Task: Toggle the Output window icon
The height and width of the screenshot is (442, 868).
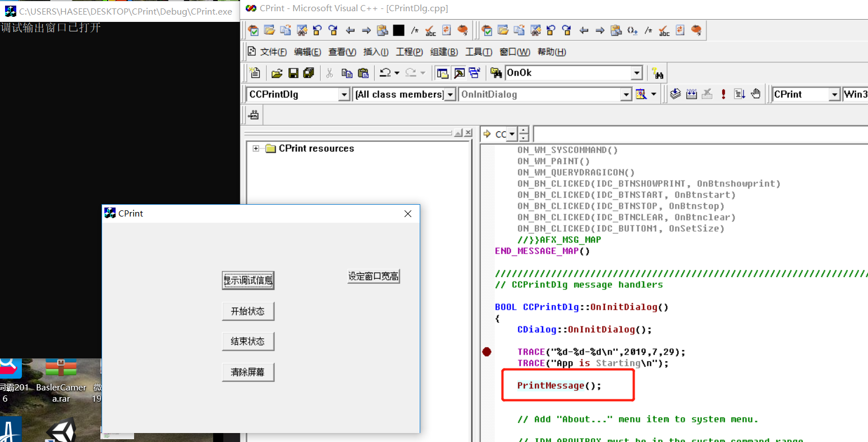Action: [459, 73]
